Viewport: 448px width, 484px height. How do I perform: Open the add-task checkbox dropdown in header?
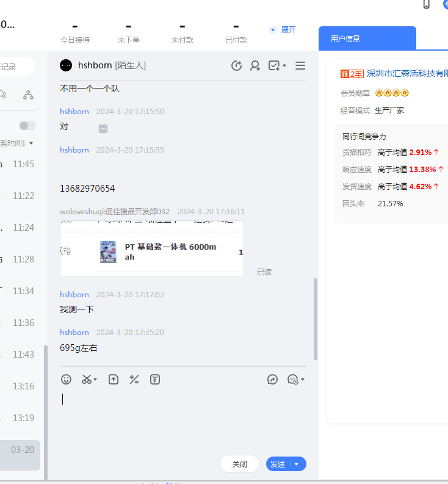(276, 66)
